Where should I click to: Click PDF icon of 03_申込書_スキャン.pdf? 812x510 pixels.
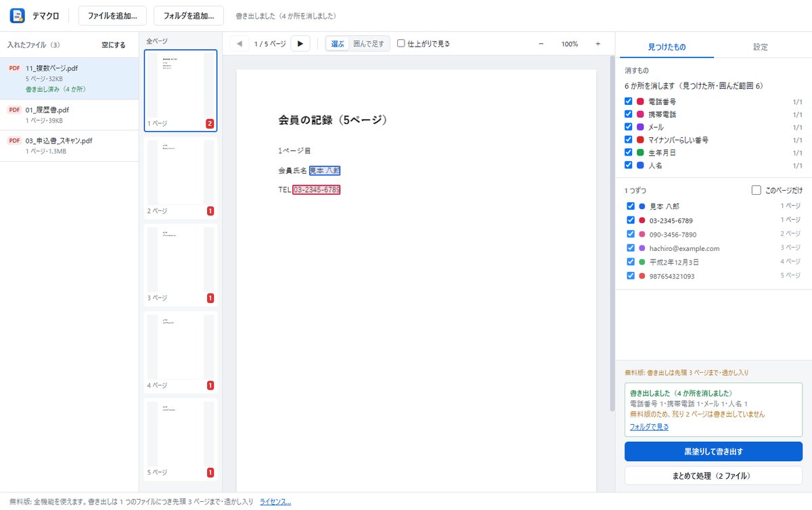point(14,141)
